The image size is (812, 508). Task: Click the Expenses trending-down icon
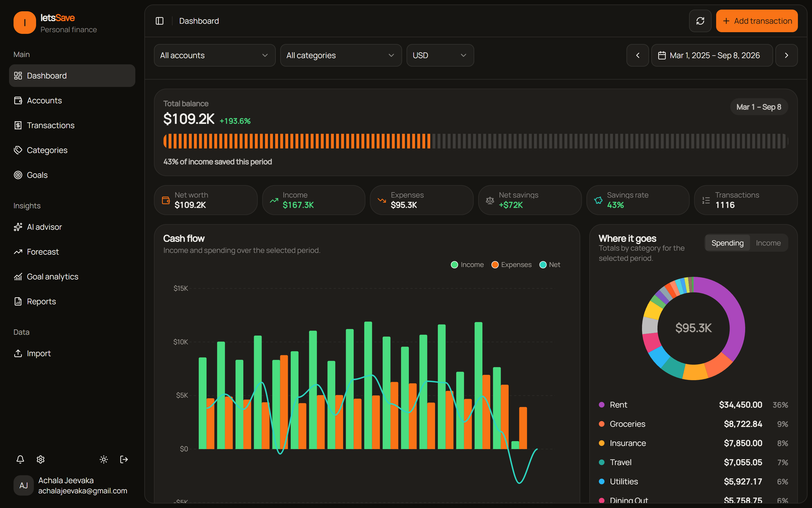click(382, 200)
